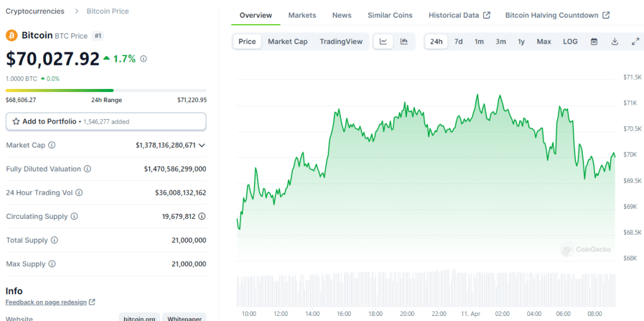Download chart data icon
This screenshot has width=644, height=321.
tap(614, 42)
